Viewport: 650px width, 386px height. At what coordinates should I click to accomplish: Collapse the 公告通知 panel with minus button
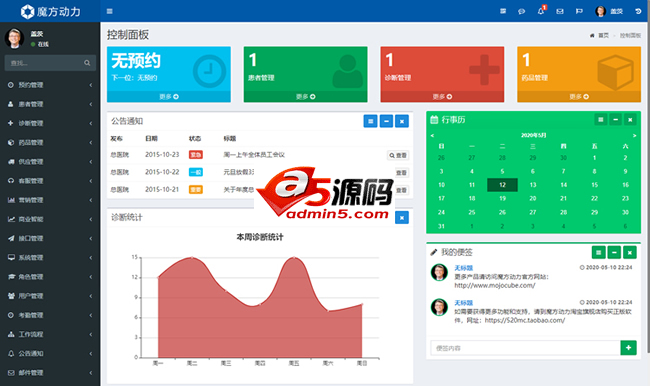pyautogui.click(x=386, y=121)
